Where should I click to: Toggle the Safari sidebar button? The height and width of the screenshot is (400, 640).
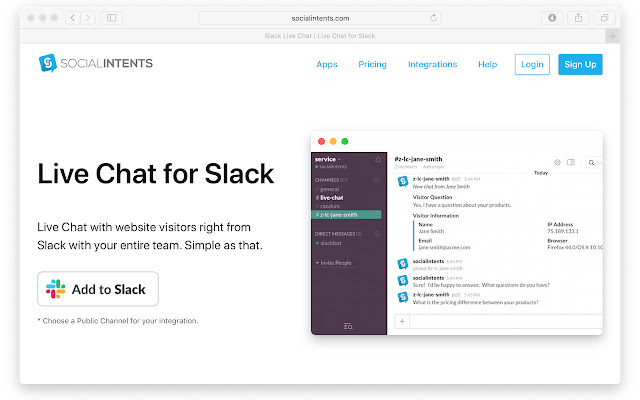coord(111,18)
